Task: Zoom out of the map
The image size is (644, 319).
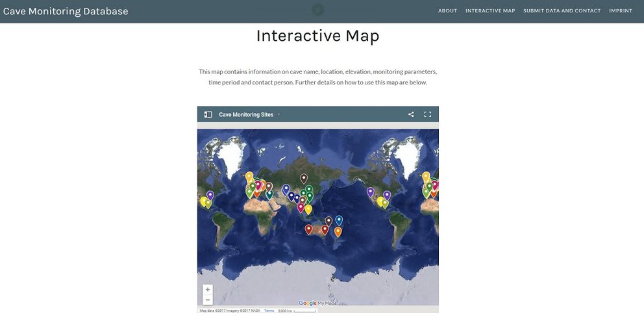Action: pyautogui.click(x=208, y=300)
